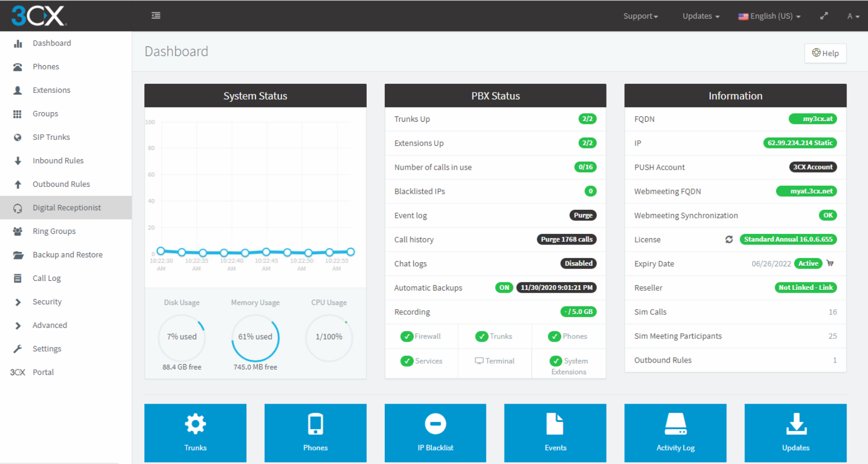Click the Groups grid icon
868x464 pixels.
click(x=18, y=114)
